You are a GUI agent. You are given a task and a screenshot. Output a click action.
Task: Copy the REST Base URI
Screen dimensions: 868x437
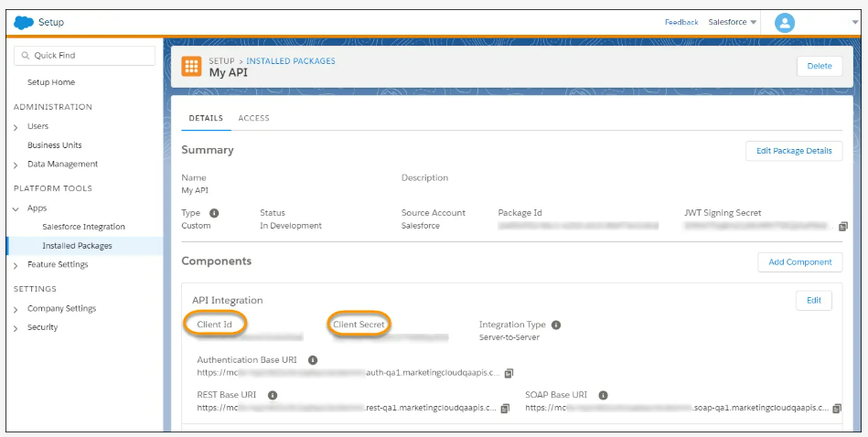pos(505,409)
